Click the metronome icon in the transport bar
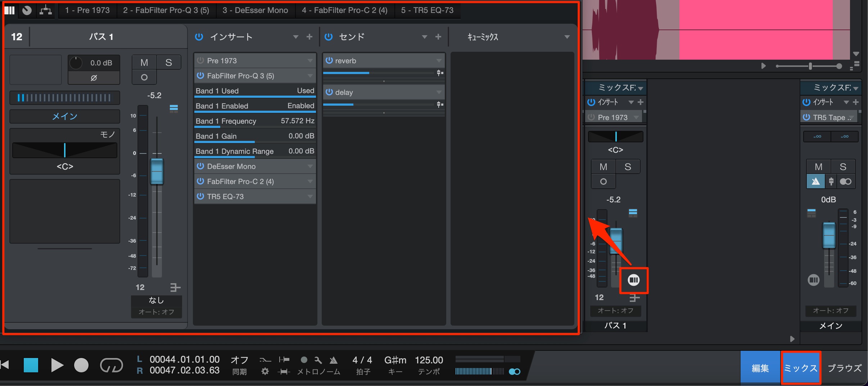 334,360
